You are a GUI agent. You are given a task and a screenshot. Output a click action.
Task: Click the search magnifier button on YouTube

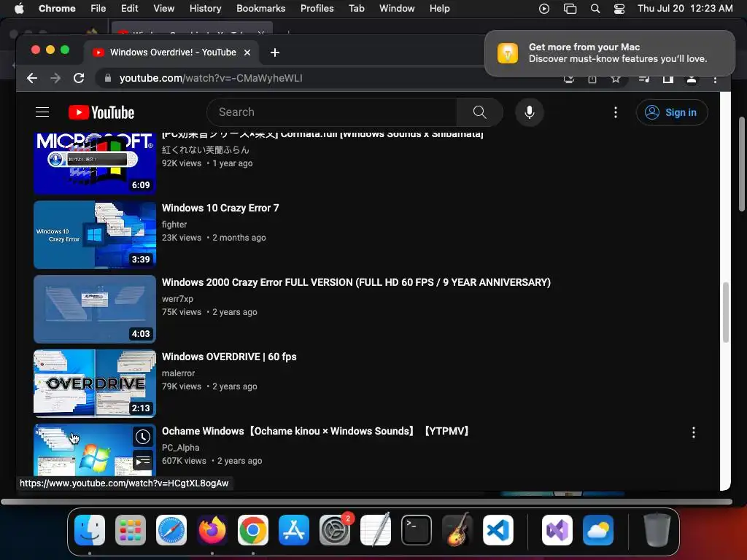480,112
